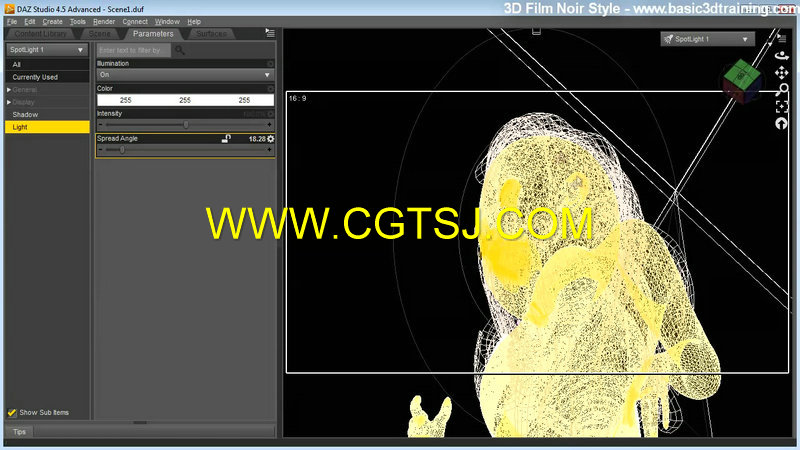
Task: Open the Connect menu
Action: click(x=135, y=22)
